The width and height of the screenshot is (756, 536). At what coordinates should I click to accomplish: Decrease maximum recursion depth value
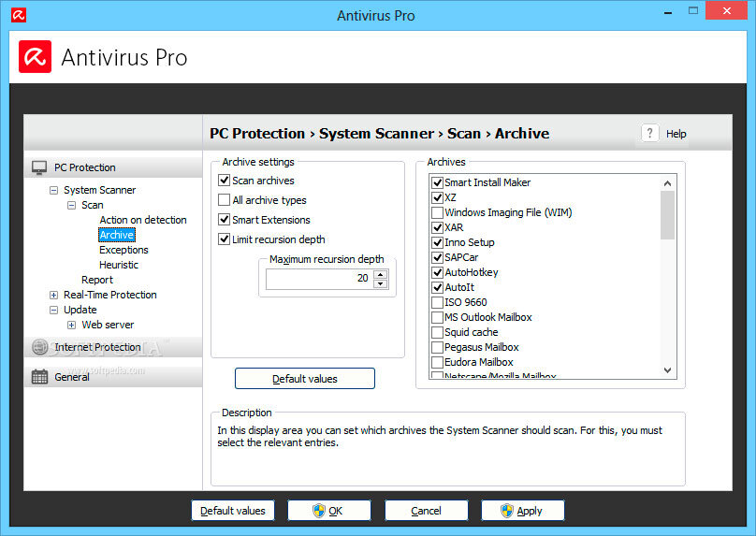381,283
